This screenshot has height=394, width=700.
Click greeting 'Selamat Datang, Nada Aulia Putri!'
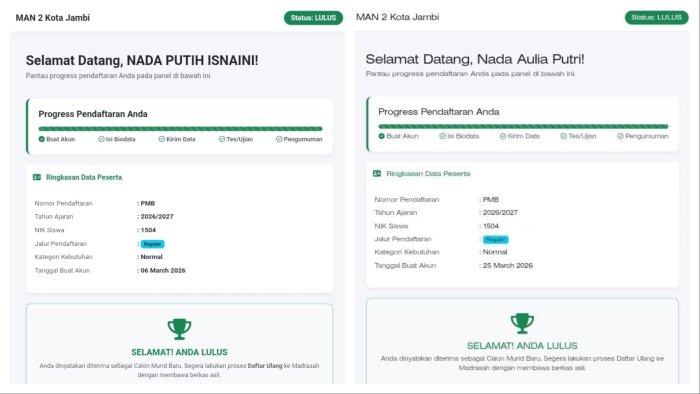[475, 59]
